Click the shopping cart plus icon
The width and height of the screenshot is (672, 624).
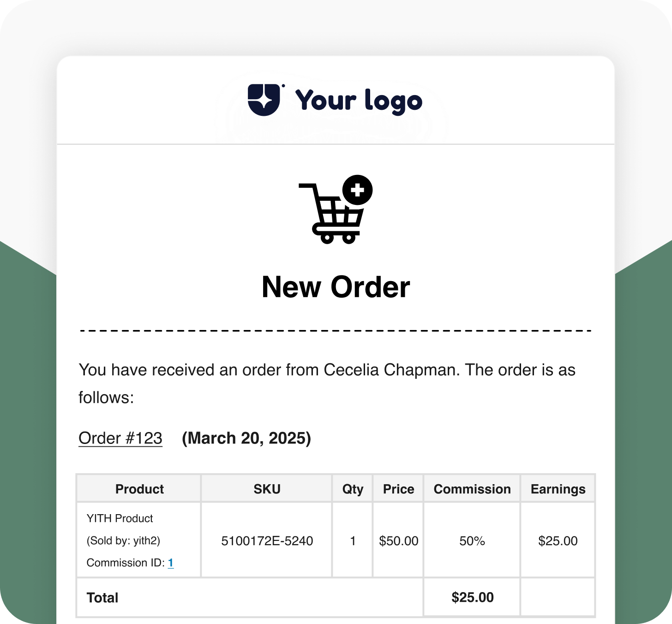tap(336, 210)
